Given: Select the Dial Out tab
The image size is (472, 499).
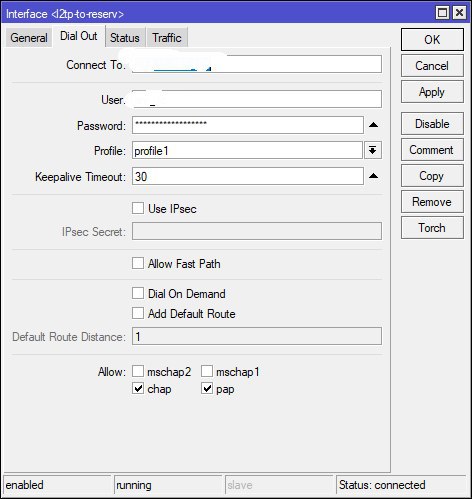Looking at the screenshot, I should coord(79,36).
